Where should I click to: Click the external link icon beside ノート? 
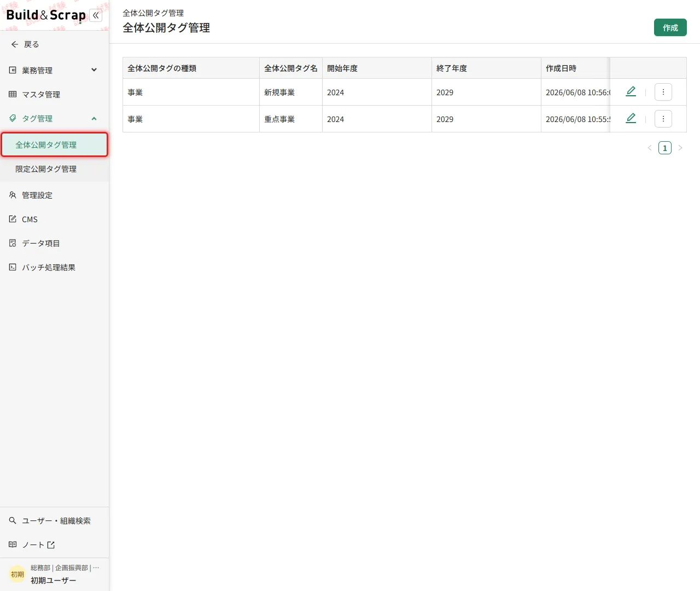(51, 545)
